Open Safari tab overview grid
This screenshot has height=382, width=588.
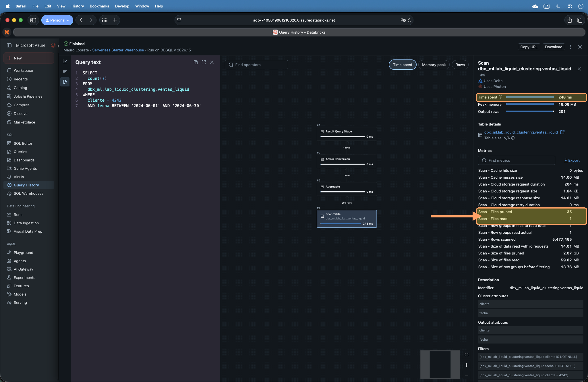tap(105, 20)
